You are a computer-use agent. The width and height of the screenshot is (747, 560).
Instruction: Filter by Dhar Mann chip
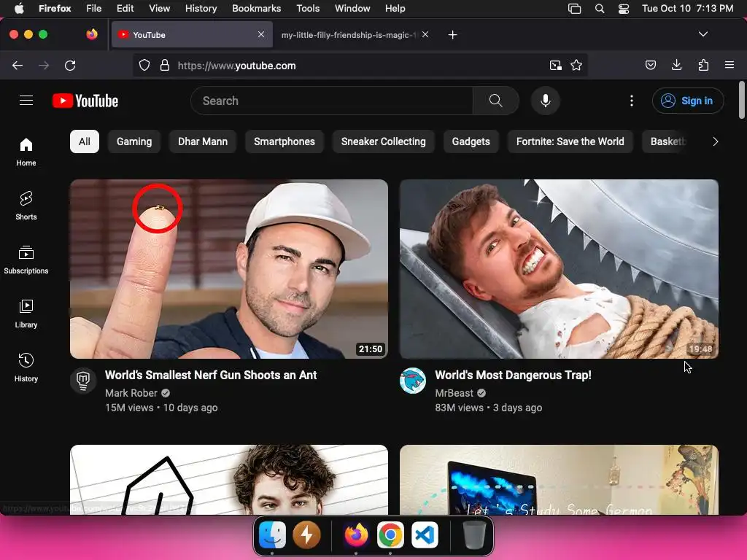point(203,141)
